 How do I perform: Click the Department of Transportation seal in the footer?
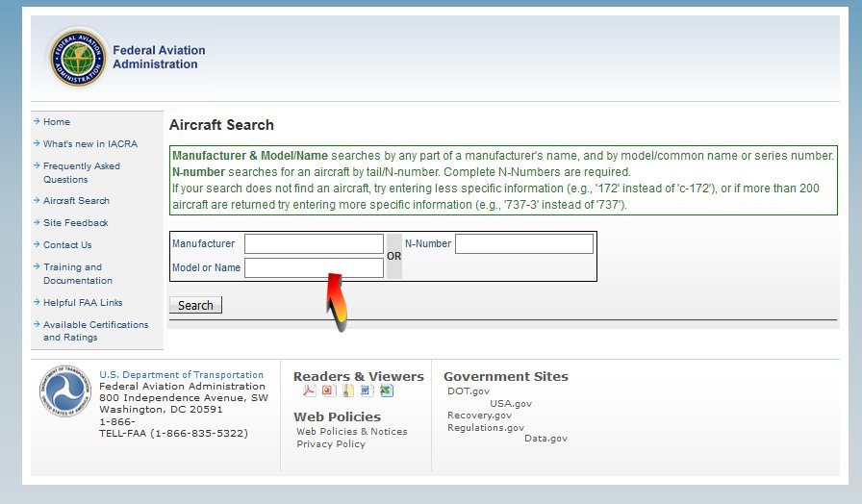click(64, 391)
